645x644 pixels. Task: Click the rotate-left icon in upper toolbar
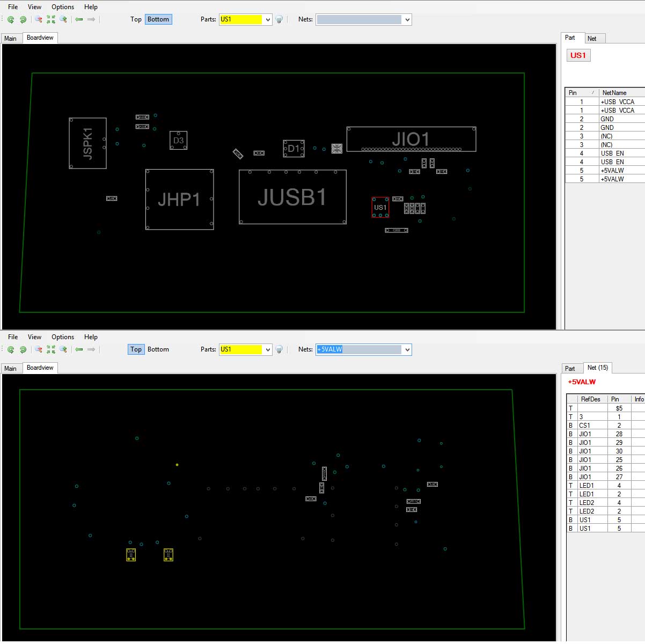[11, 19]
